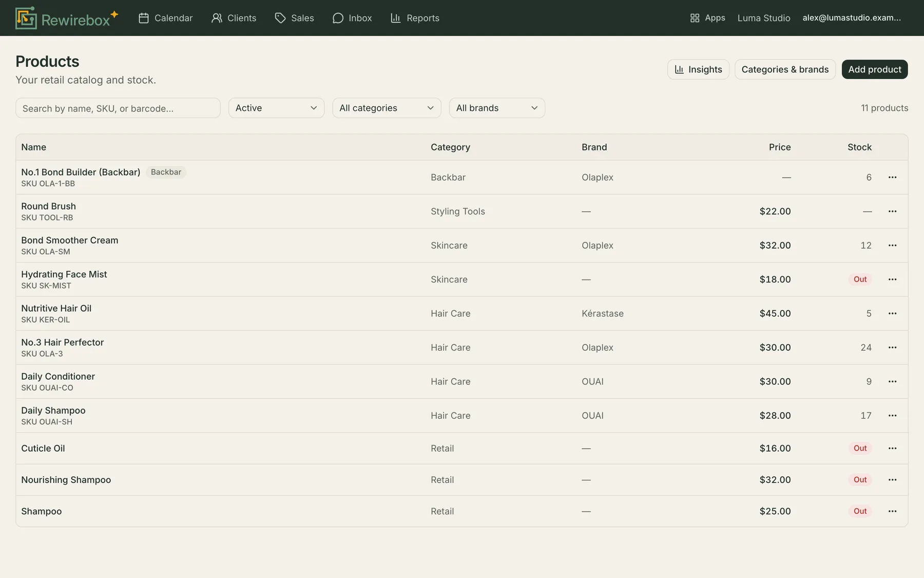Open row actions for No.1 Bond Builder
Image resolution: width=924 pixels, height=578 pixels.
tap(893, 177)
